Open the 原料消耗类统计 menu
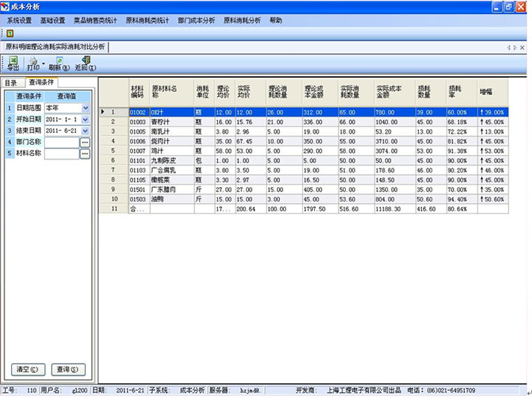Screen dimensions: 532x398 point(147,21)
